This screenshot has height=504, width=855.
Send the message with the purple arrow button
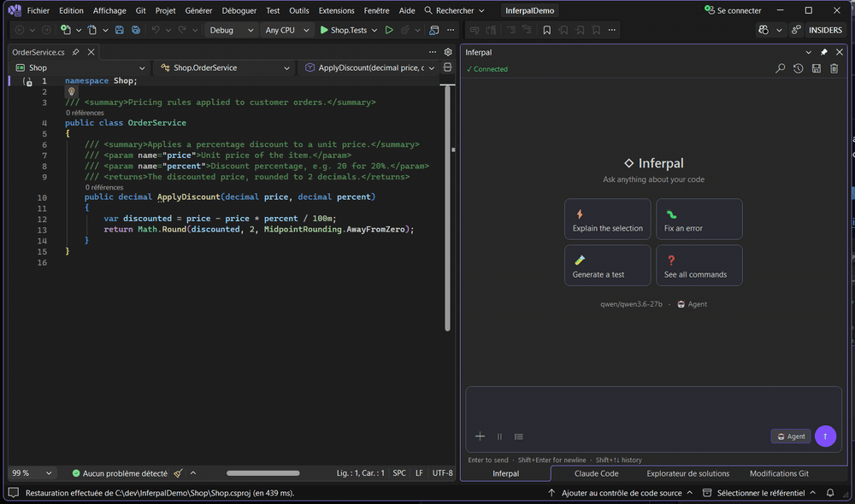[825, 436]
